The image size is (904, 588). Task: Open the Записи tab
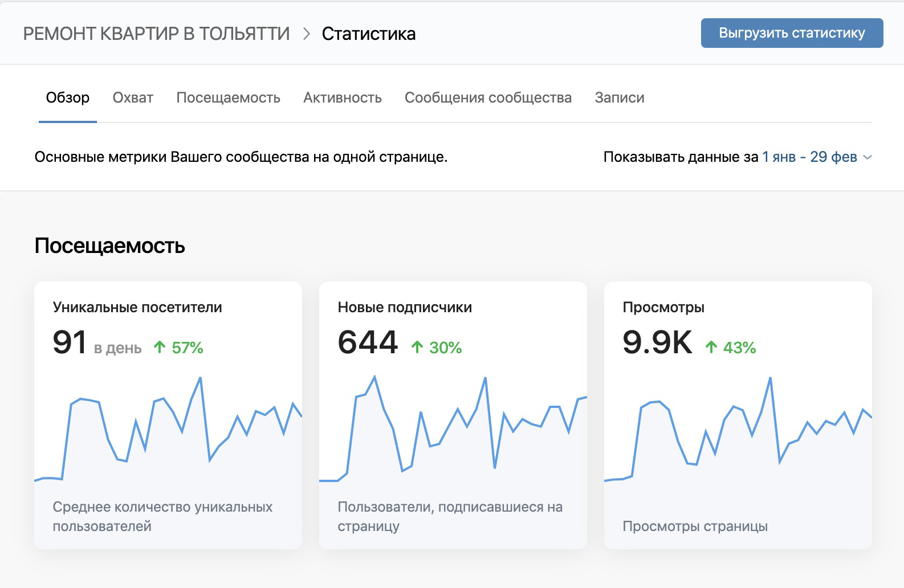pos(620,97)
